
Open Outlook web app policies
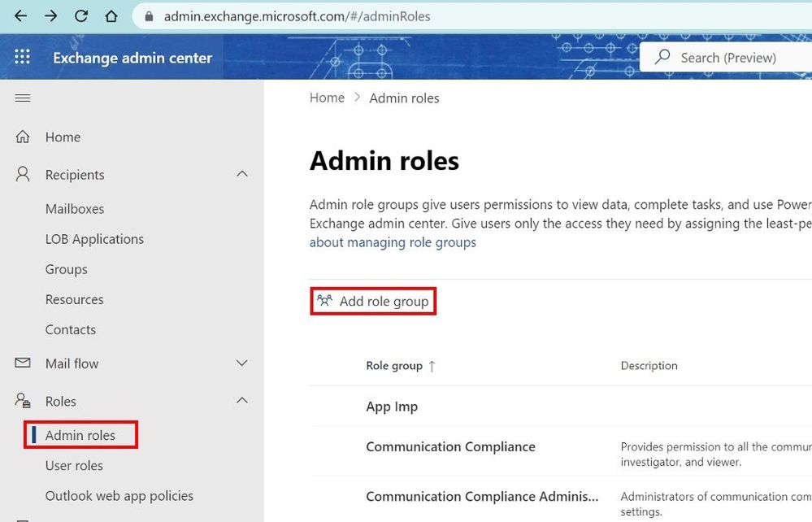pos(119,496)
